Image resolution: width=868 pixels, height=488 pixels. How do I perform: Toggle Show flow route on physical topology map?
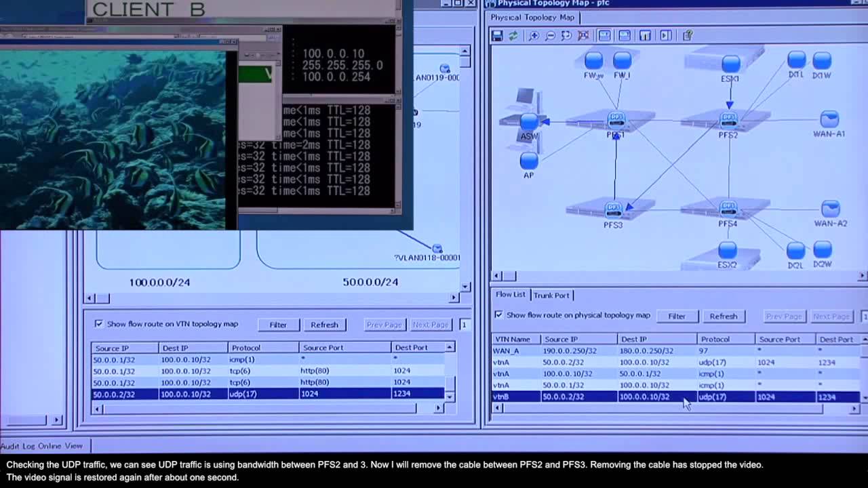pyautogui.click(x=498, y=315)
